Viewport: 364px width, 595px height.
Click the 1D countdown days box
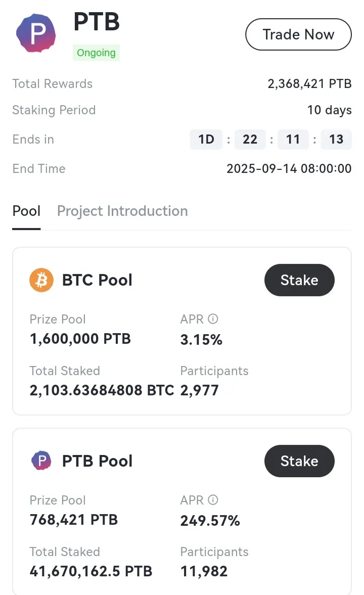pyautogui.click(x=206, y=139)
